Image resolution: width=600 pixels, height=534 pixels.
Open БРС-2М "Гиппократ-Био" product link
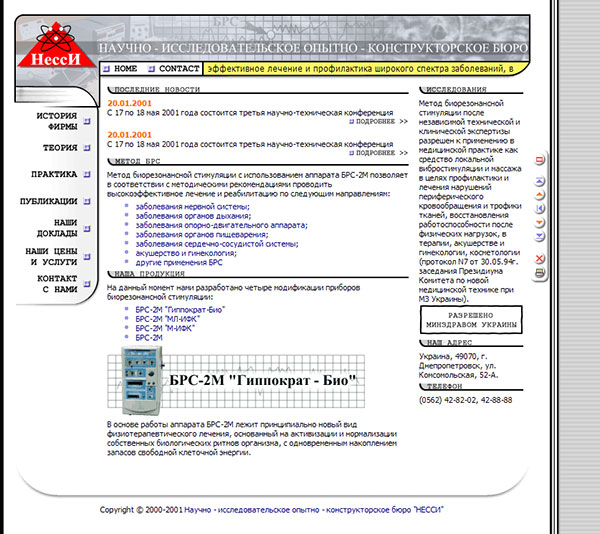[x=180, y=309]
